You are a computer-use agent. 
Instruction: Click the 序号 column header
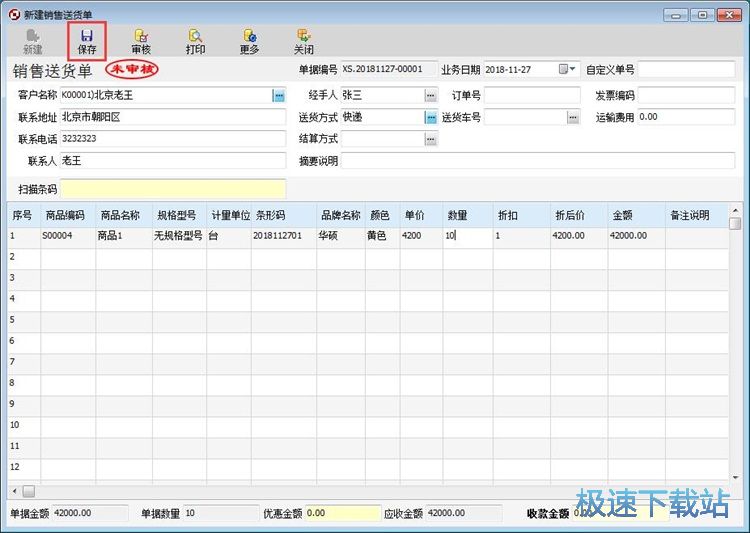click(24, 215)
